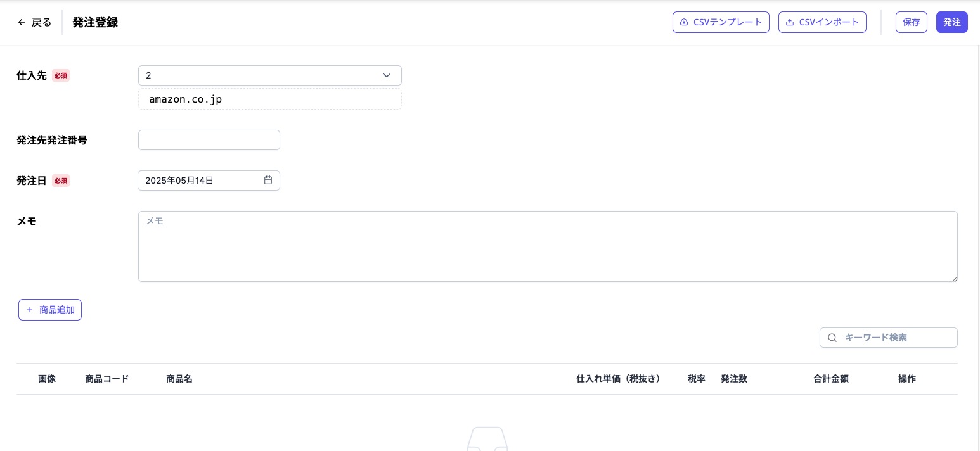Click the back arrow icon
The height and width of the screenshot is (451, 980).
point(22,22)
